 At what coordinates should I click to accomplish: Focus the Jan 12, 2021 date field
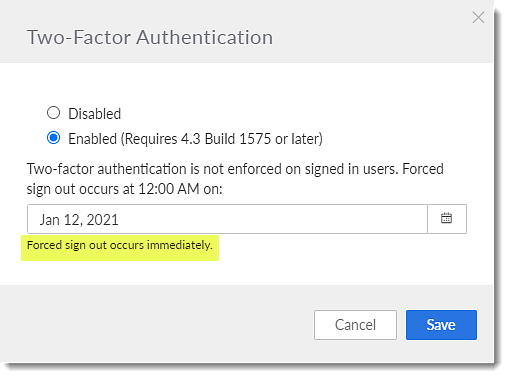tap(227, 219)
